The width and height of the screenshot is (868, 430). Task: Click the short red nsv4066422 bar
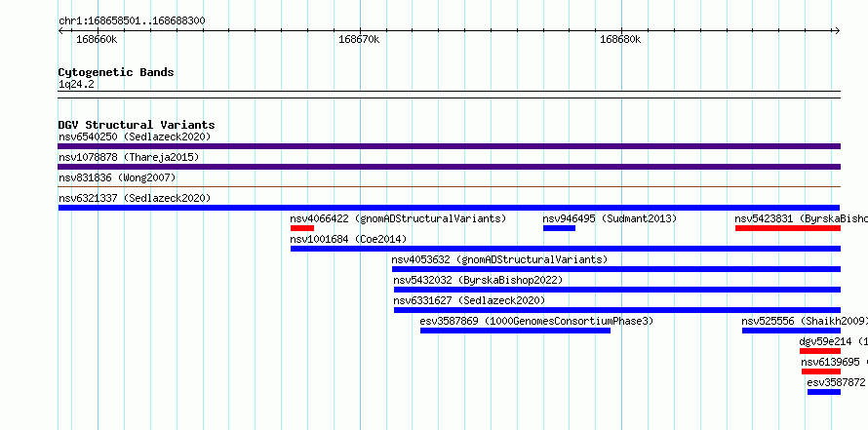(302, 228)
